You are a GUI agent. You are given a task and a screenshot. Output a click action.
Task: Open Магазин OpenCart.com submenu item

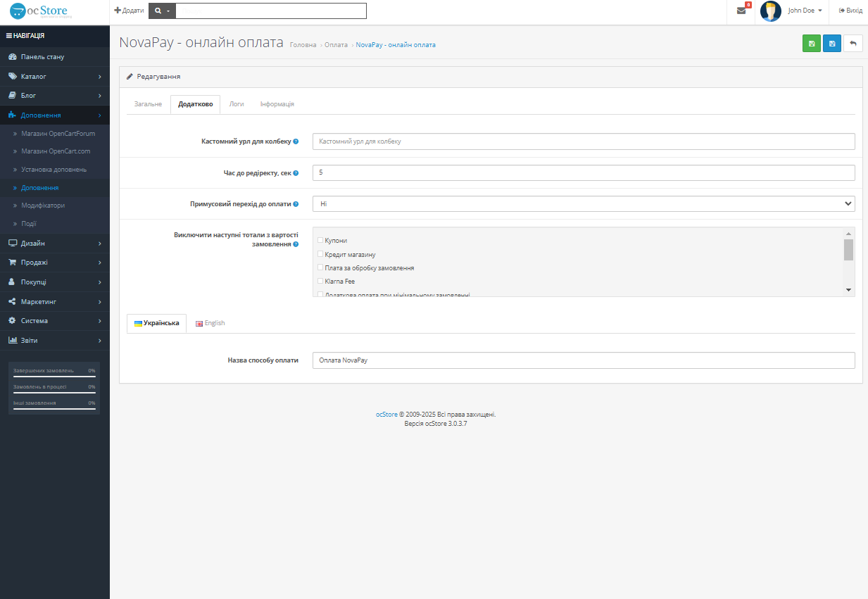pos(55,151)
